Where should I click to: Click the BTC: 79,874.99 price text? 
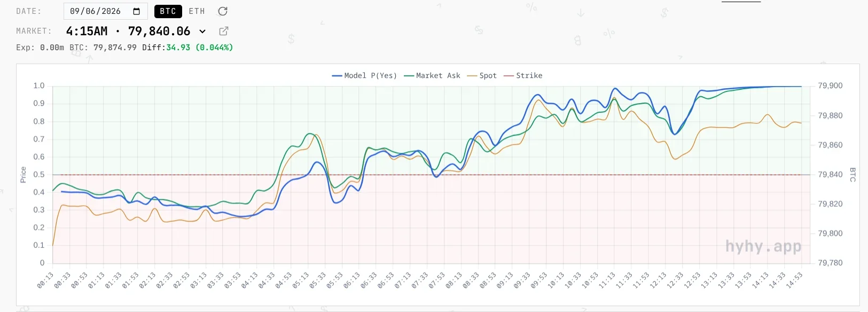pos(103,48)
